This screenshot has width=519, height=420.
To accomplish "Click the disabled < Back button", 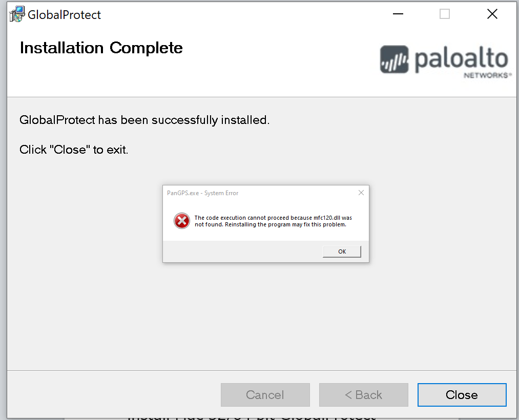I will tap(363, 394).
